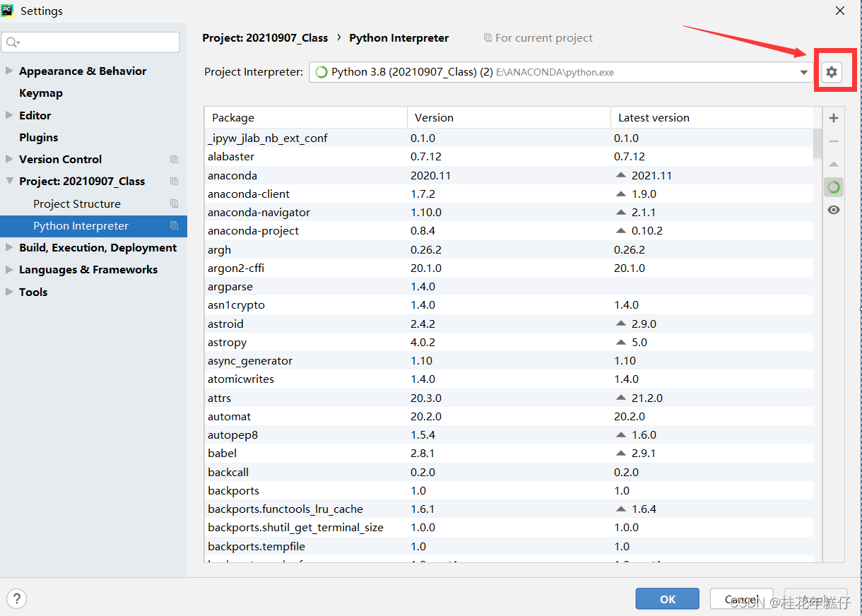Viewport: 862px width, 616px height.
Task: Toggle the Conda package manager icon
Action: coord(834,187)
